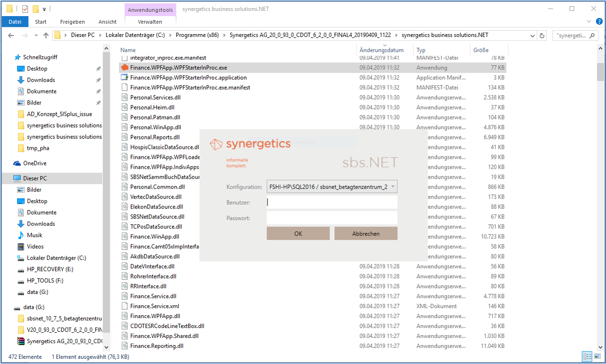
Task: Click the HP_TOOLS (F:) drive icon
Action: [x=21, y=281]
